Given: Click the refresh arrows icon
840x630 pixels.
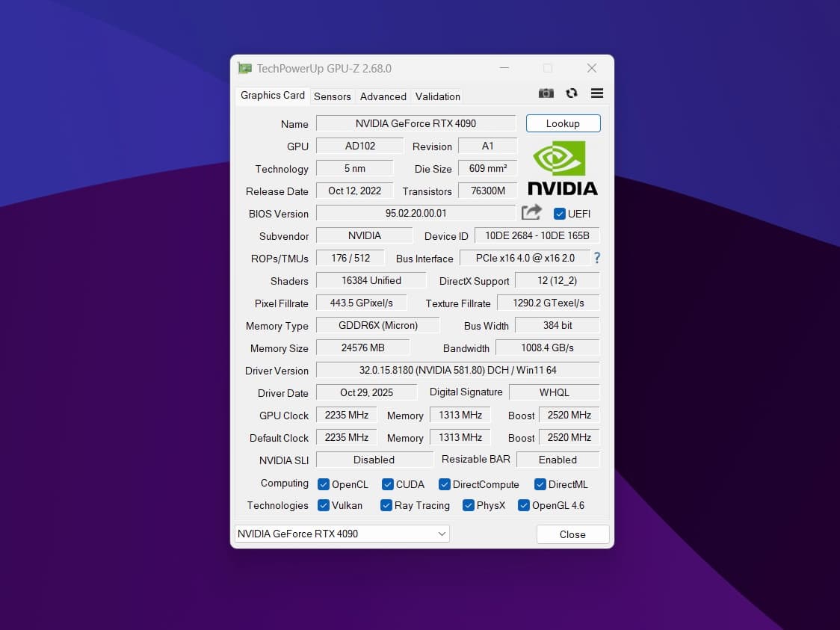Looking at the screenshot, I should pos(572,93).
